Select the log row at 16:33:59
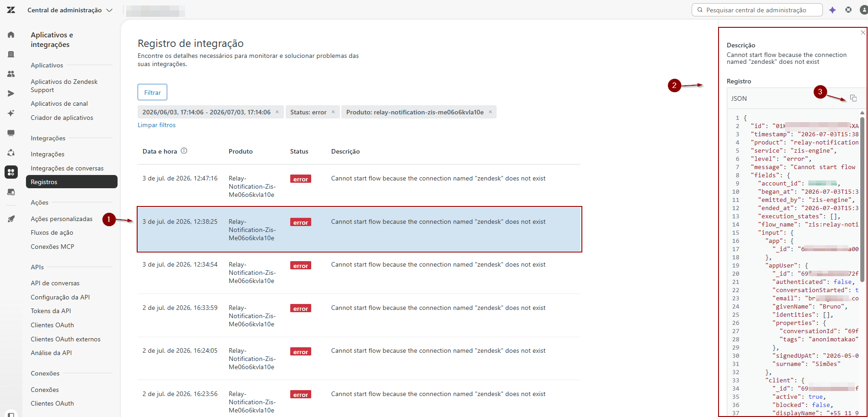 (x=359, y=315)
